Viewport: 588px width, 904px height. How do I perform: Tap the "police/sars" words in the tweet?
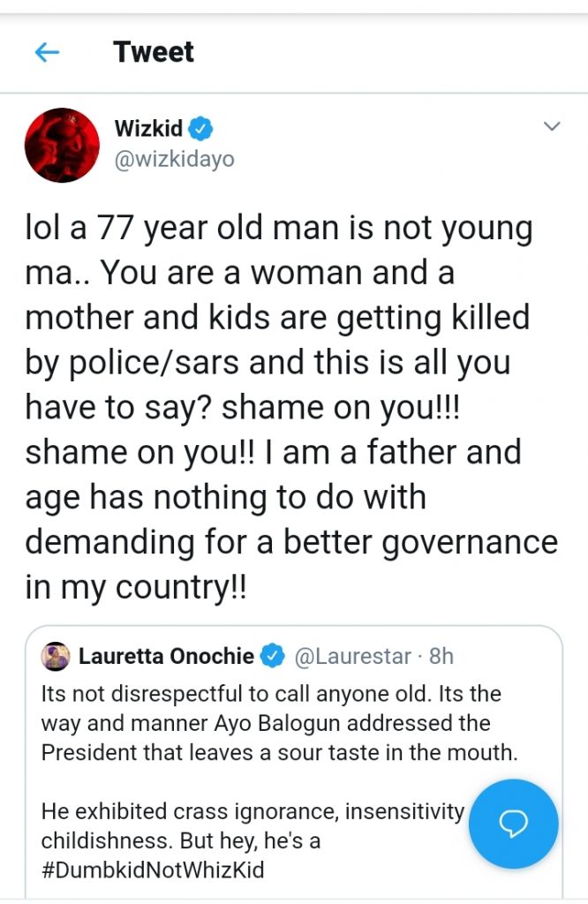[177, 363]
